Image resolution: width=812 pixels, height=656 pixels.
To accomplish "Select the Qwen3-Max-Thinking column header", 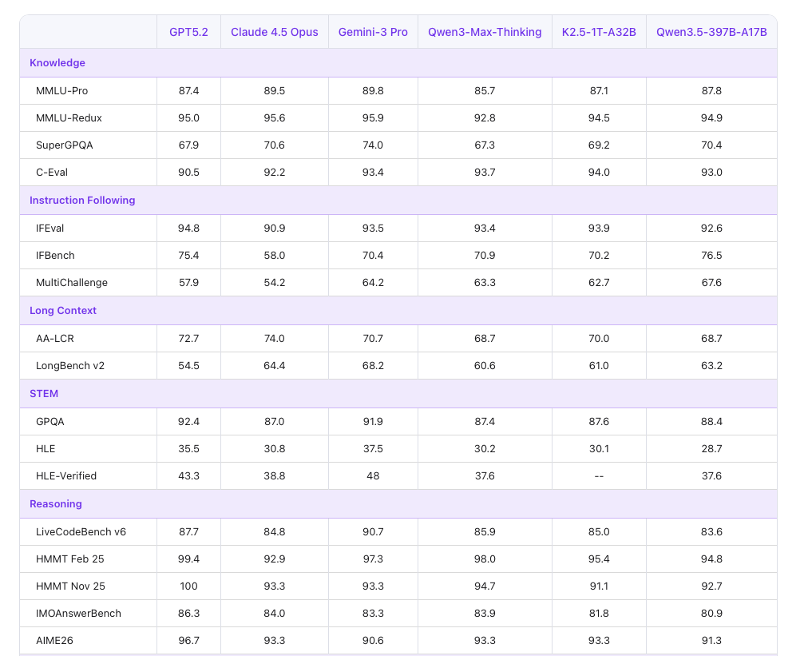I will click(x=485, y=32).
